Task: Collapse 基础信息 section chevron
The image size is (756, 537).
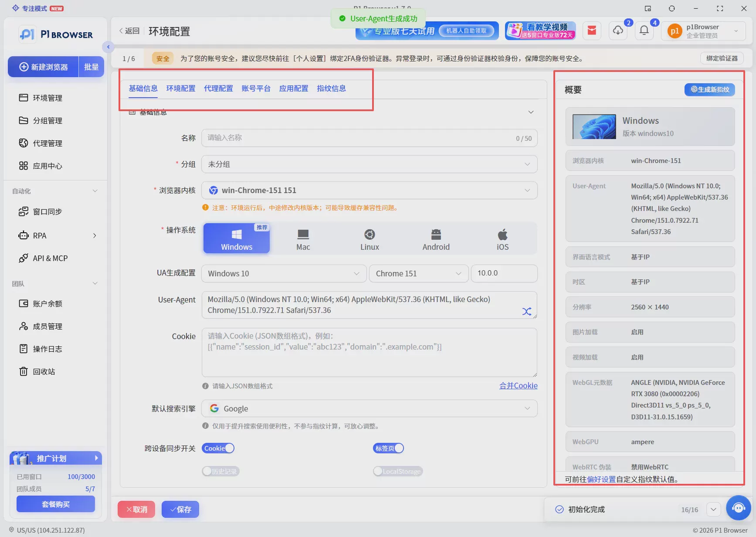Action: 531,112
